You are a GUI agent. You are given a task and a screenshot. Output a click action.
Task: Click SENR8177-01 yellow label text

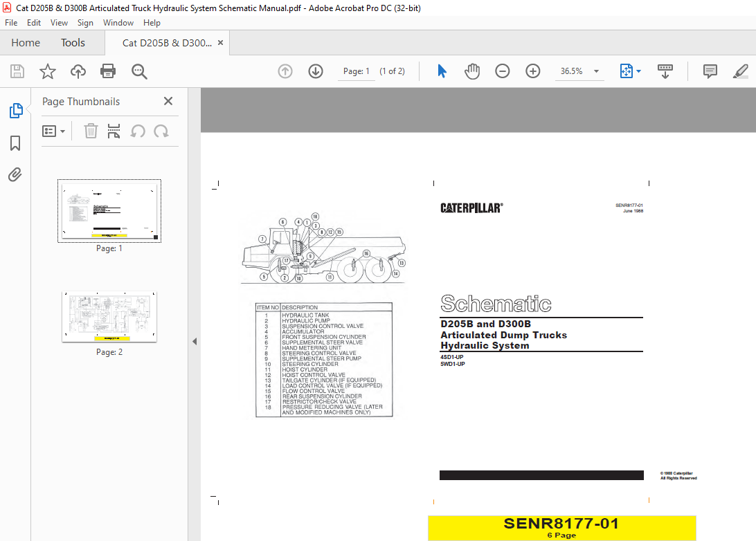tap(561, 524)
